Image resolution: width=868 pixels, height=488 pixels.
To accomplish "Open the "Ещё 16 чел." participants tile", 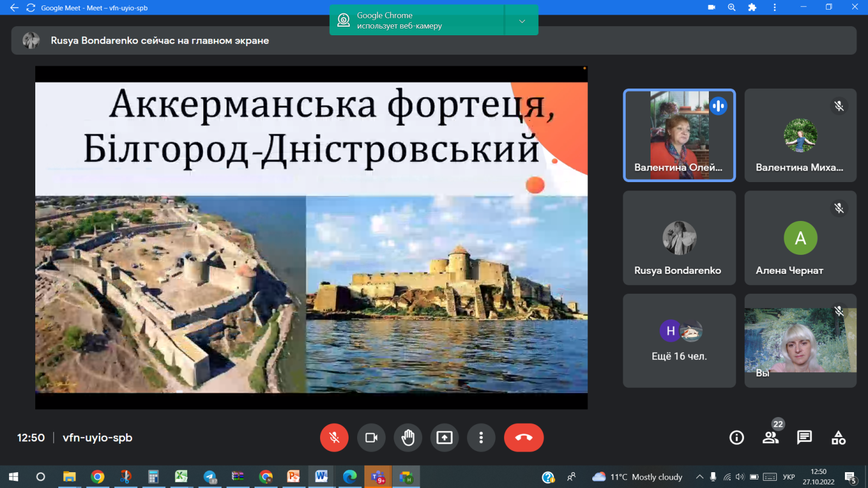I will (x=678, y=341).
